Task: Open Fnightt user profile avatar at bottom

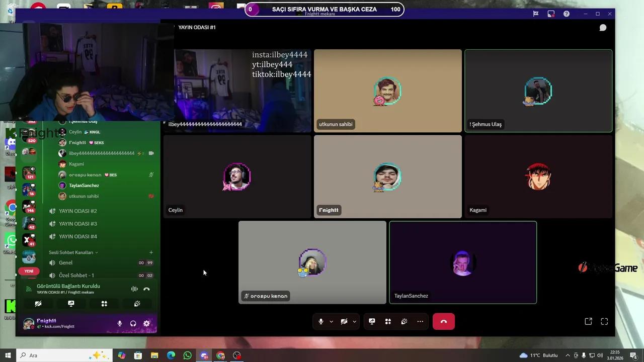Action: pos(29,323)
